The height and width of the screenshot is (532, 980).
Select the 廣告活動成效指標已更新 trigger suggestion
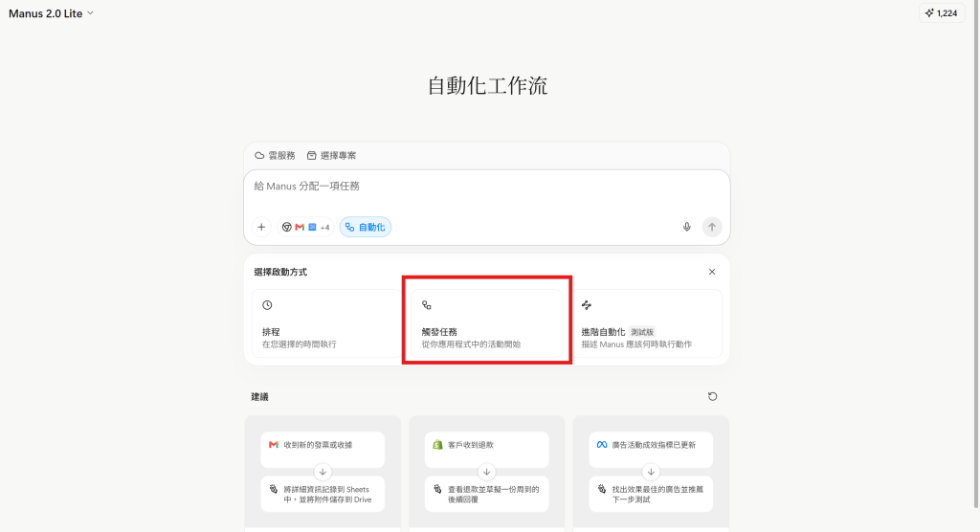[651, 449]
